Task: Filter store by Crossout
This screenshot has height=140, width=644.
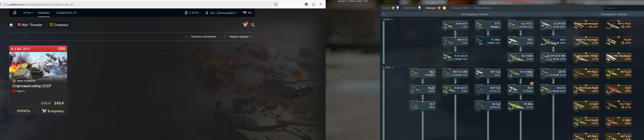Action: click(x=59, y=25)
